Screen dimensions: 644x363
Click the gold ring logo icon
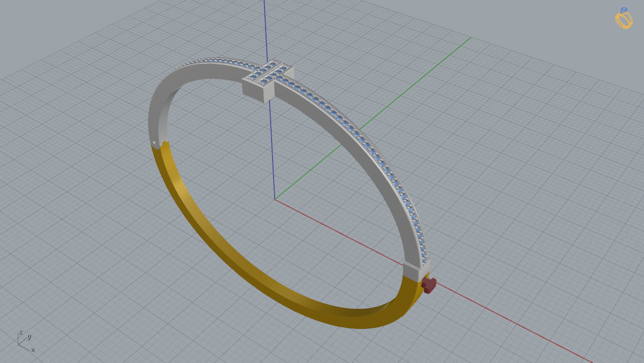pos(623,18)
